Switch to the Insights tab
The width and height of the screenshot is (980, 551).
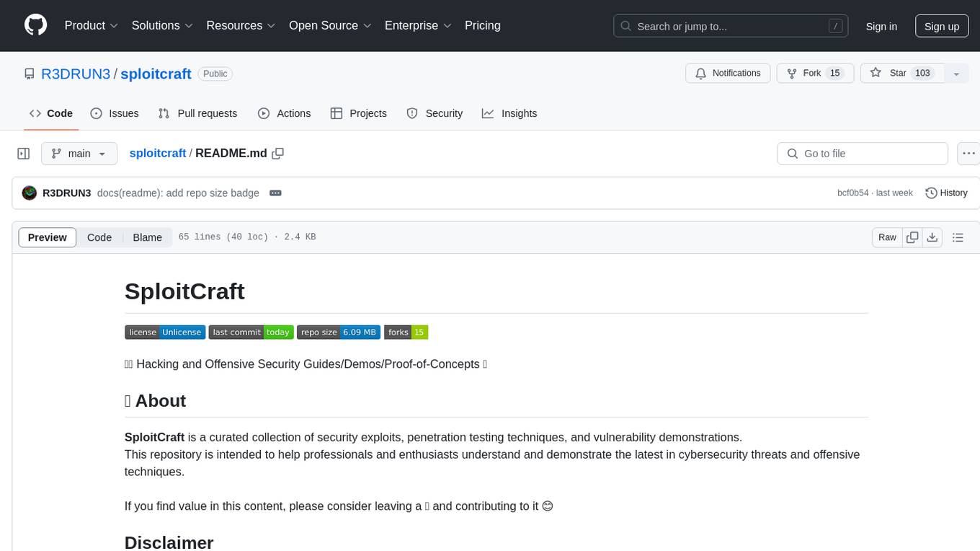coord(509,113)
